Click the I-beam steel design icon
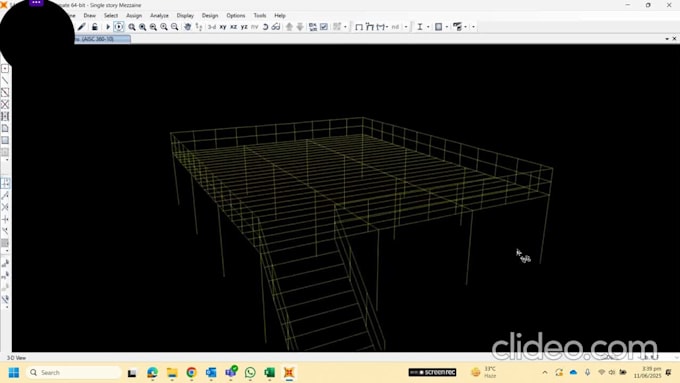Viewport: 680px width, 383px height. coord(420,27)
